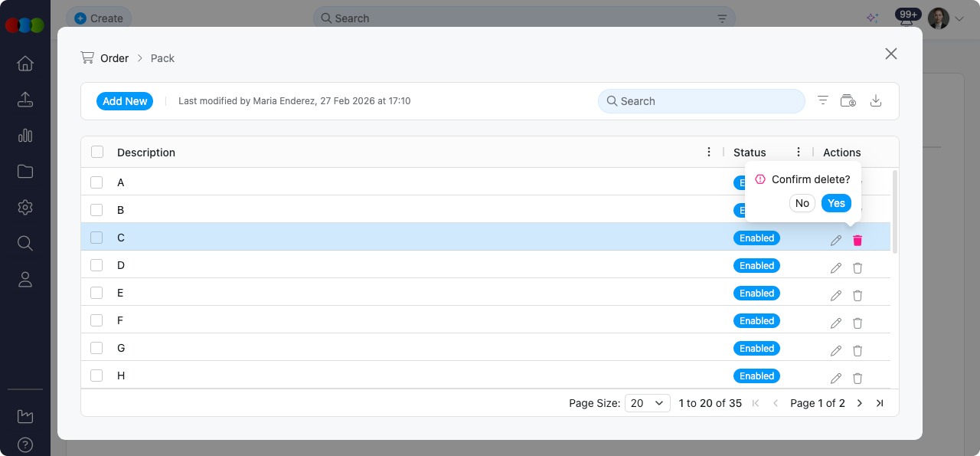The height and width of the screenshot is (456, 980).
Task: Jump to last page arrow
Action: [x=880, y=403]
